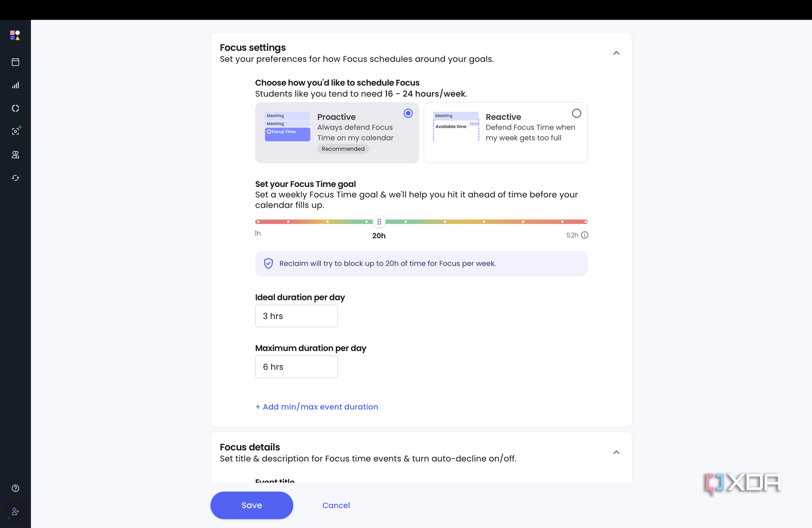The image size is (812, 528).
Task: Click the invite user icon at sidebar bottom
Action: (15, 512)
